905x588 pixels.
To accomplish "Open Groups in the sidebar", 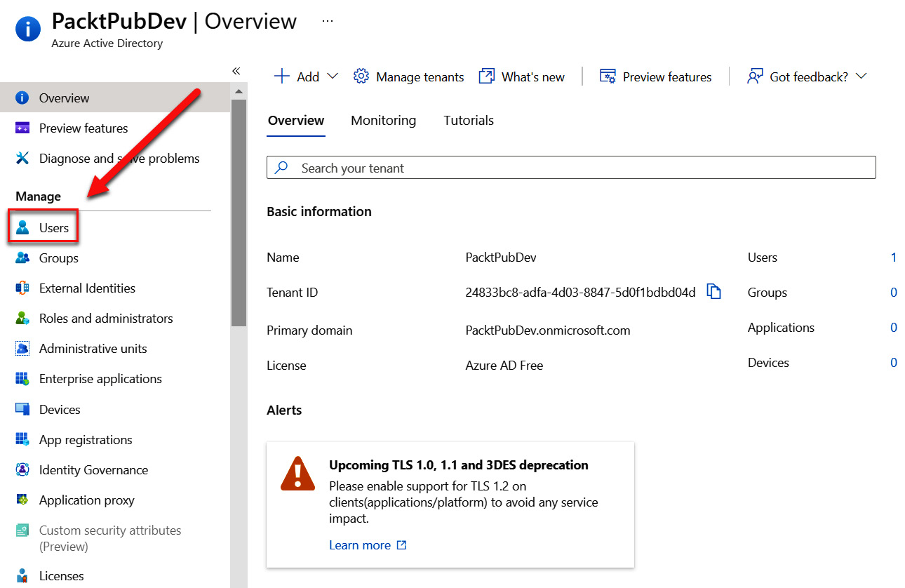I will (x=59, y=258).
